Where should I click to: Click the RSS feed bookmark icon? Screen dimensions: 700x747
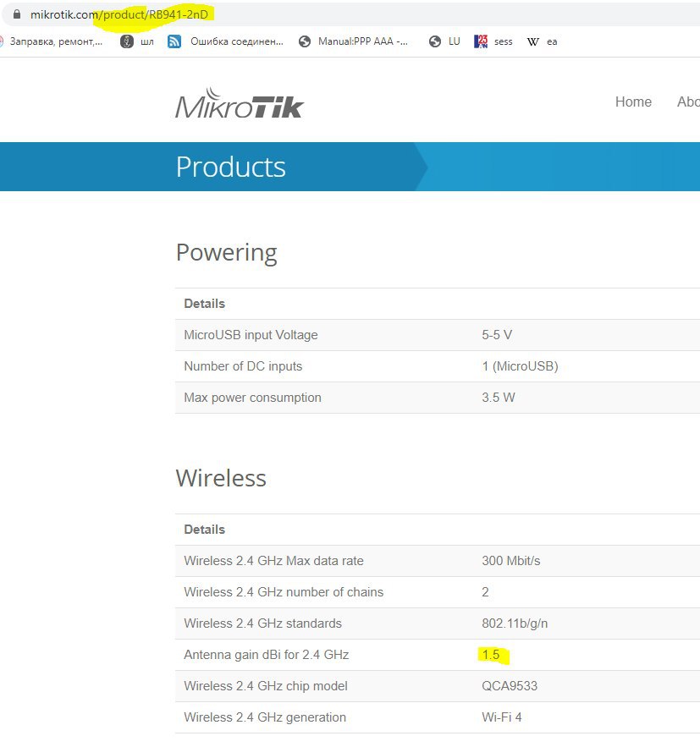pyautogui.click(x=174, y=41)
